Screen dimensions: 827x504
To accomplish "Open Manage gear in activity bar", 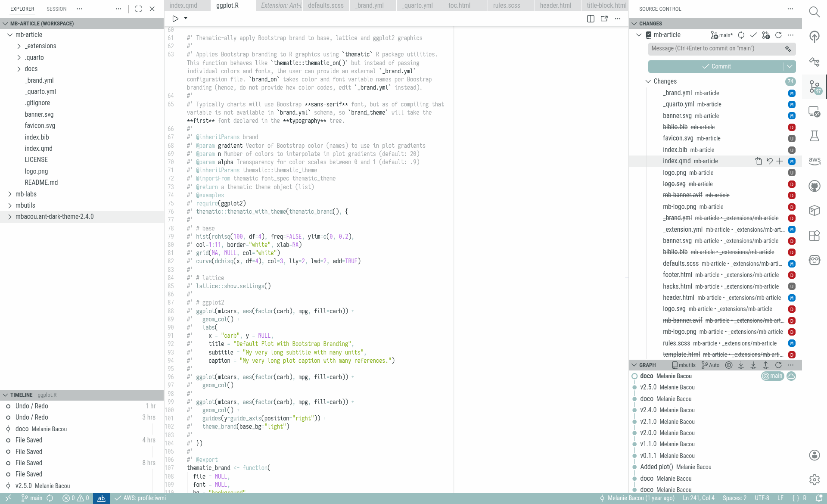I will click(x=814, y=479).
